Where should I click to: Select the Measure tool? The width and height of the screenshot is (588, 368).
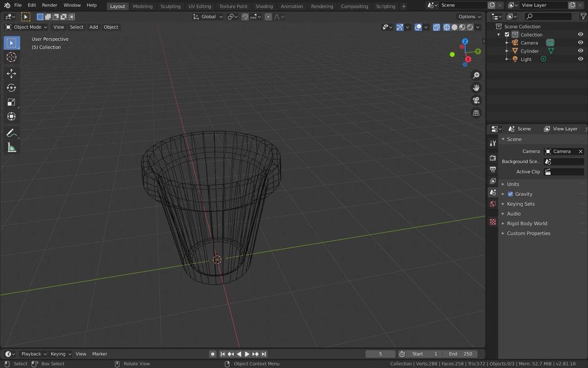point(12,148)
